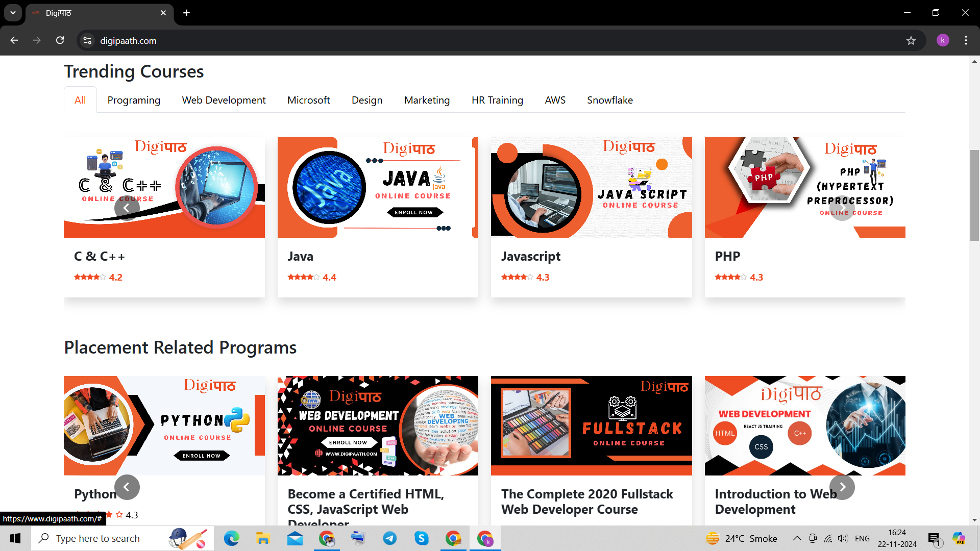
Task: Click the Type here to search box
Action: coord(122,538)
